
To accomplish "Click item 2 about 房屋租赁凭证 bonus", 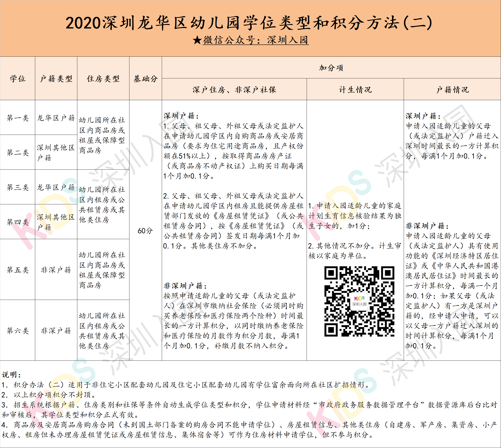I will [x=233, y=221].
